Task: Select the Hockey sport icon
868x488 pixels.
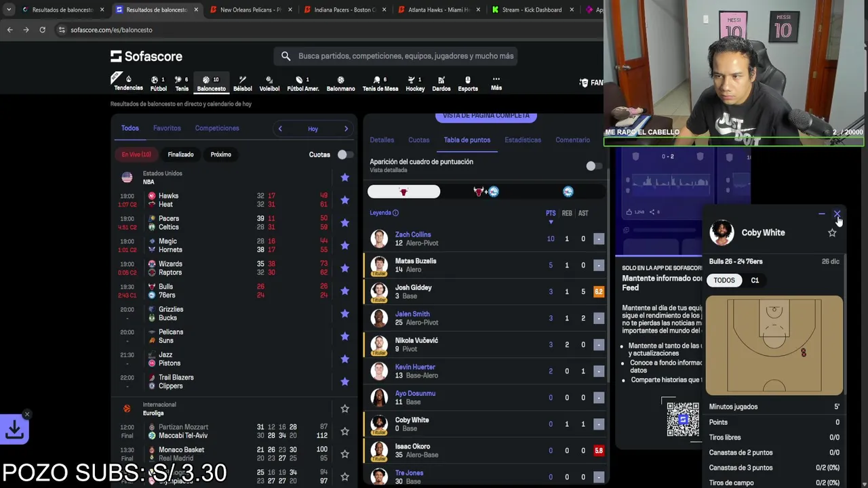Action: click(415, 83)
